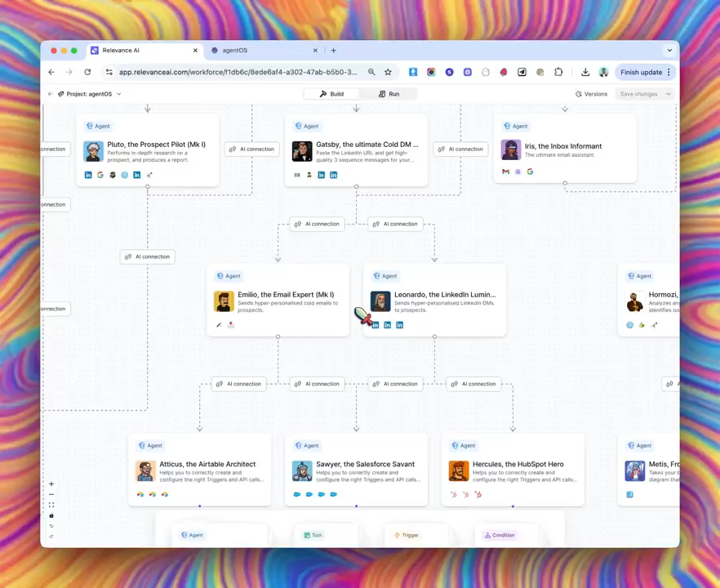Open the Versions history
Screen dimensions: 720x588
coord(591,94)
